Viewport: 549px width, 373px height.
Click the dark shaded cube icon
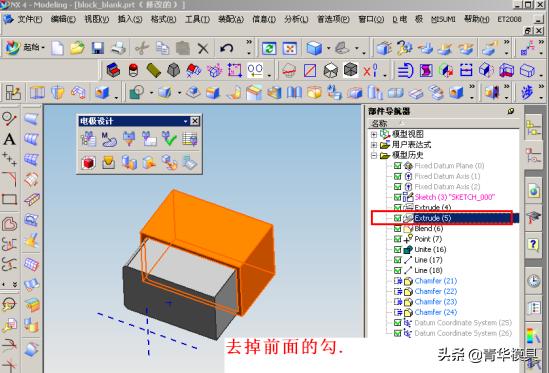(x=350, y=70)
